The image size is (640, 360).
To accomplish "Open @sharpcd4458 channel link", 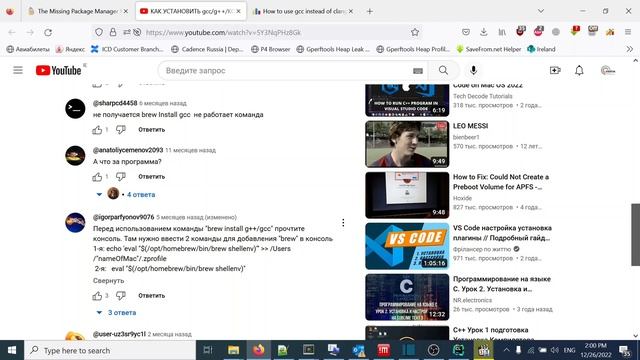I will [x=115, y=103].
